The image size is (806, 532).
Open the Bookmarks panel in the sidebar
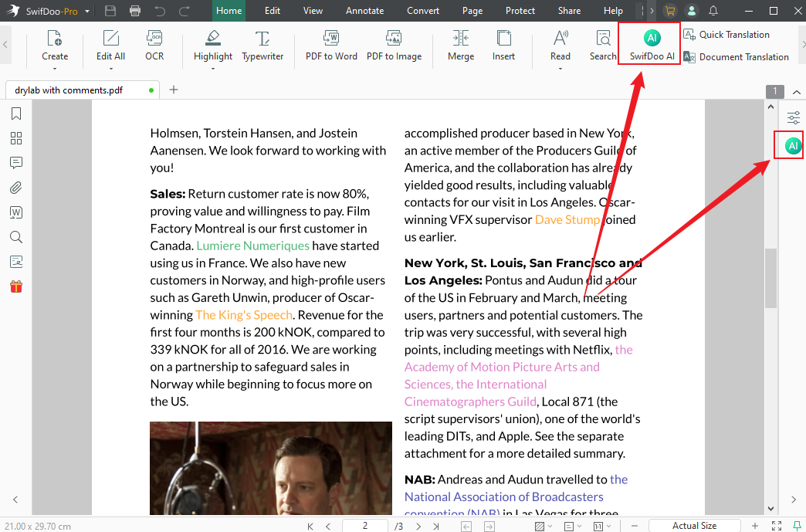point(16,114)
